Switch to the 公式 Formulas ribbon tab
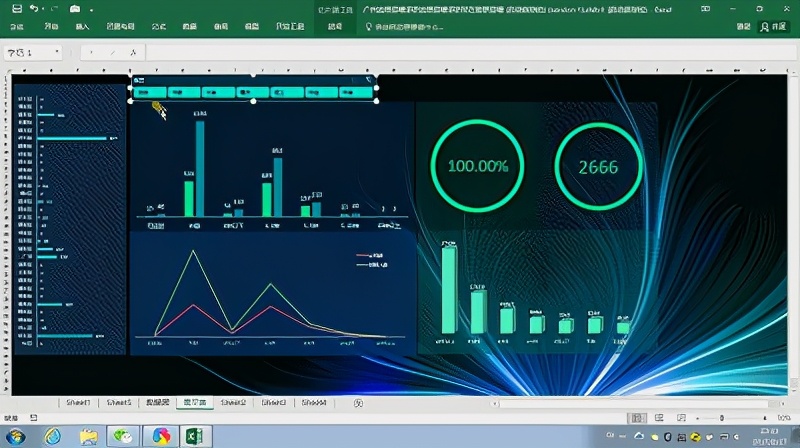Viewport: 800px width, 448px height. (159, 27)
